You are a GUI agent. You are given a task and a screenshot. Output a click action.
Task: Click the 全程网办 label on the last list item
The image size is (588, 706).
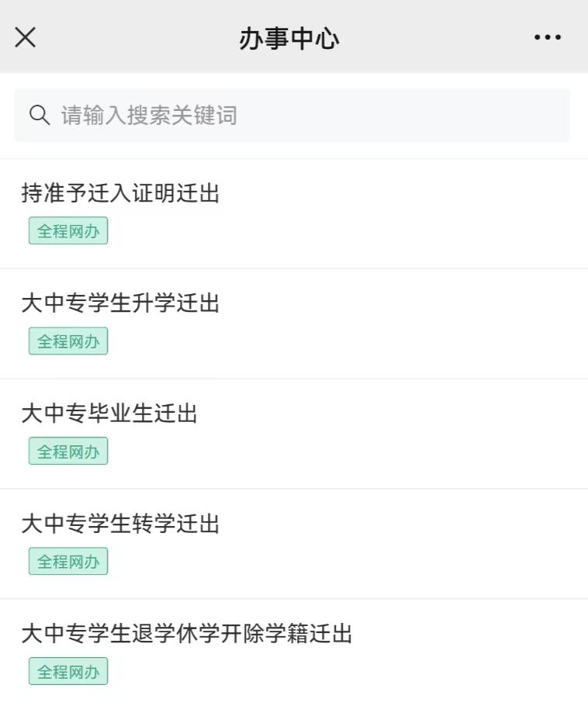(67, 672)
